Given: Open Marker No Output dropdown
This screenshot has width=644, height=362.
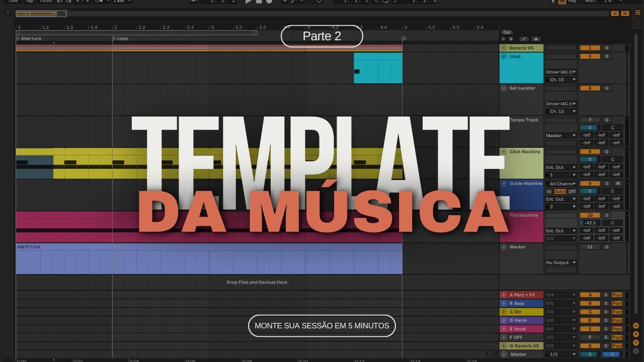Looking at the screenshot, I should point(561,262).
